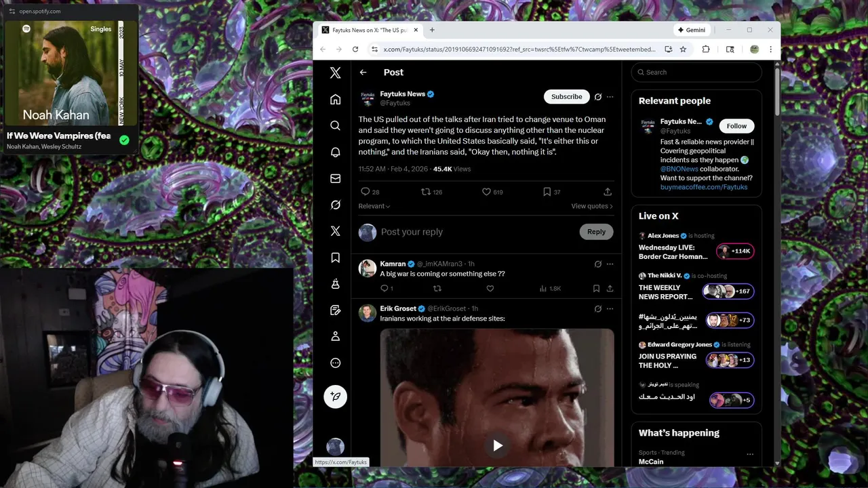Like Kamran's reply

[x=490, y=288]
